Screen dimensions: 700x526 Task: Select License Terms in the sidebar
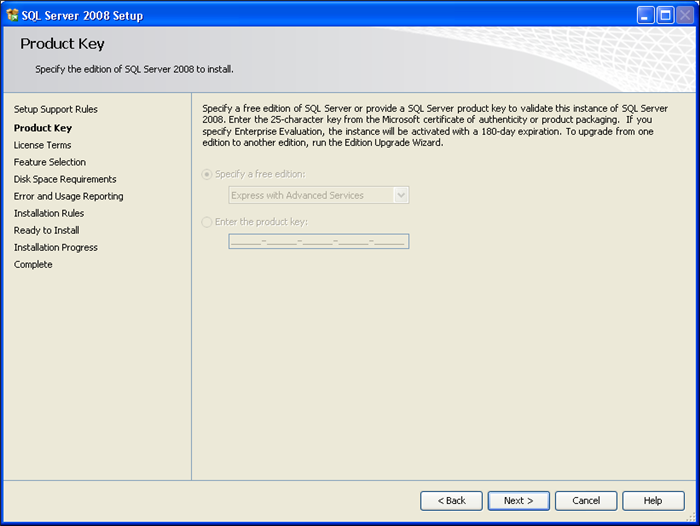42,145
